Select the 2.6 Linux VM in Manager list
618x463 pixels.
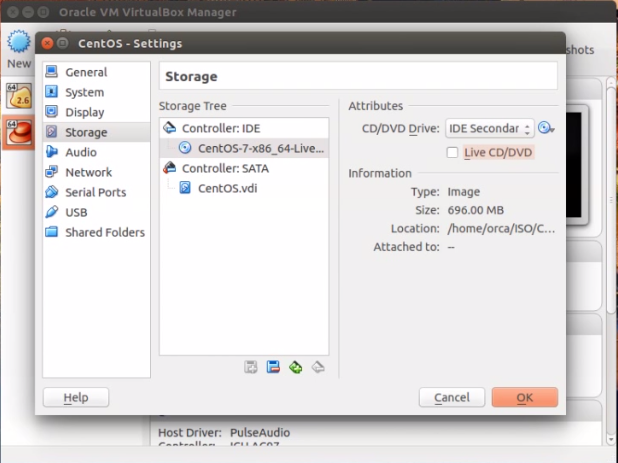(x=19, y=96)
